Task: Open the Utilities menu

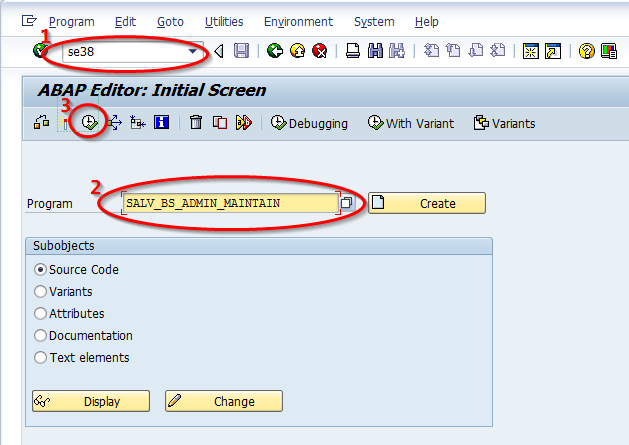Action: (224, 22)
